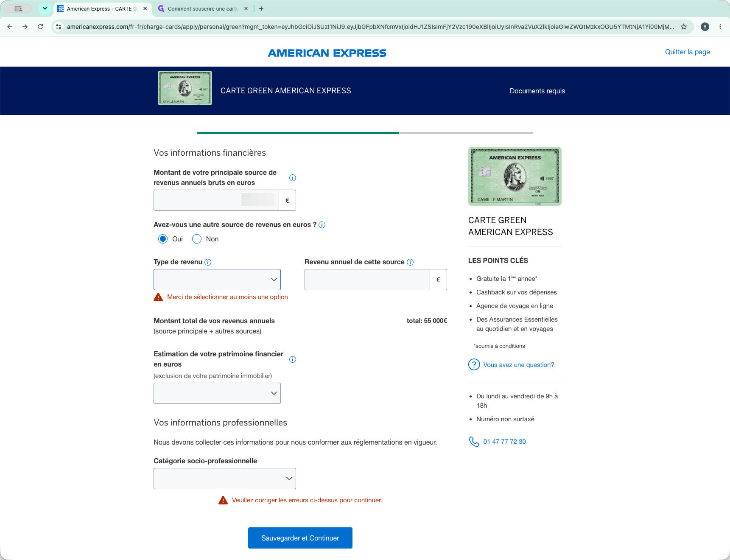Click the address bar URL
The width and height of the screenshot is (730, 560).
370,27
